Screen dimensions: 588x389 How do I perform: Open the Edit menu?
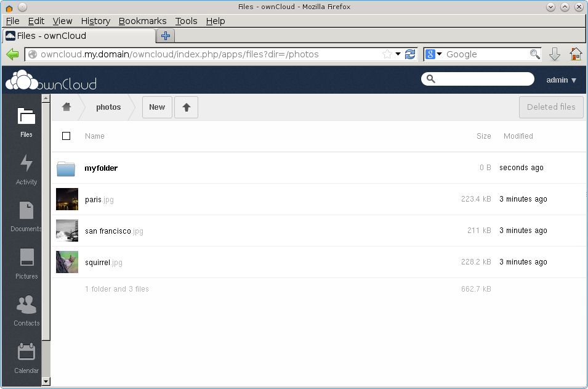point(36,21)
